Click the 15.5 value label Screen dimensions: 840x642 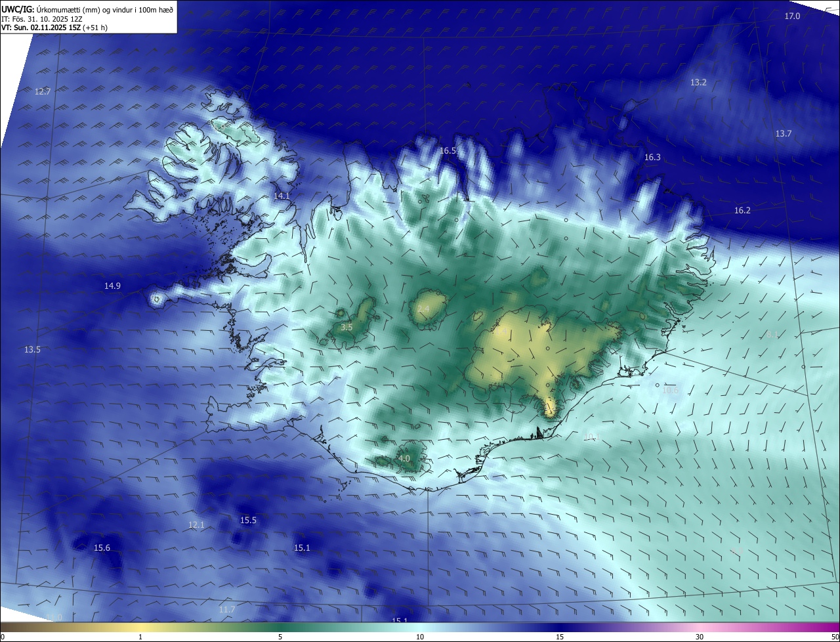click(248, 520)
